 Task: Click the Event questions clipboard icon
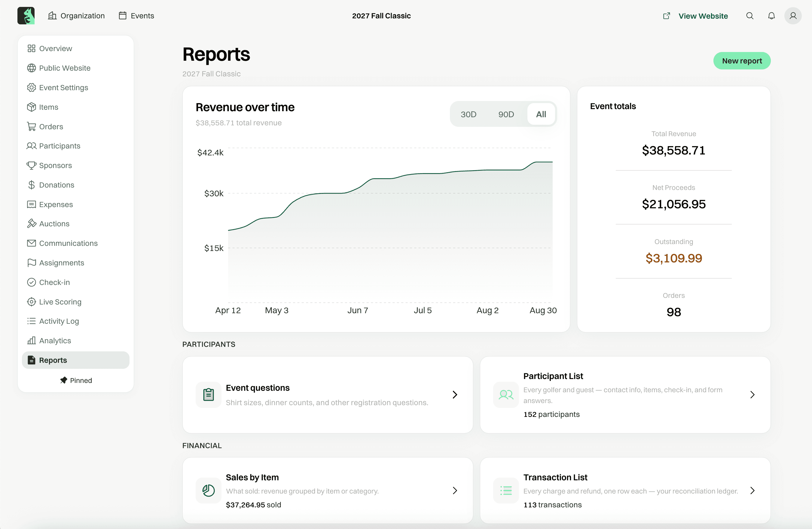point(209,395)
